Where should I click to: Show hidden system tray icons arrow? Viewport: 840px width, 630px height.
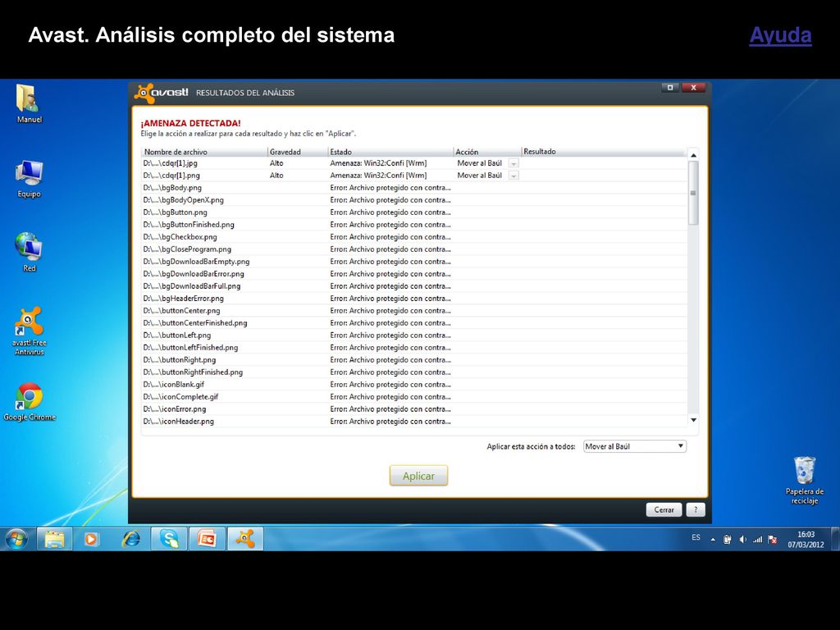[713, 540]
